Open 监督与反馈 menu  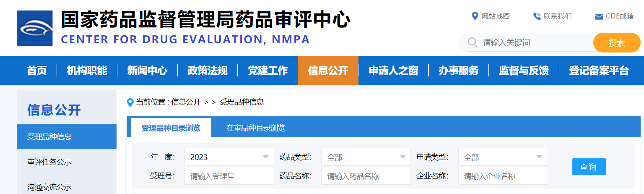524,71
